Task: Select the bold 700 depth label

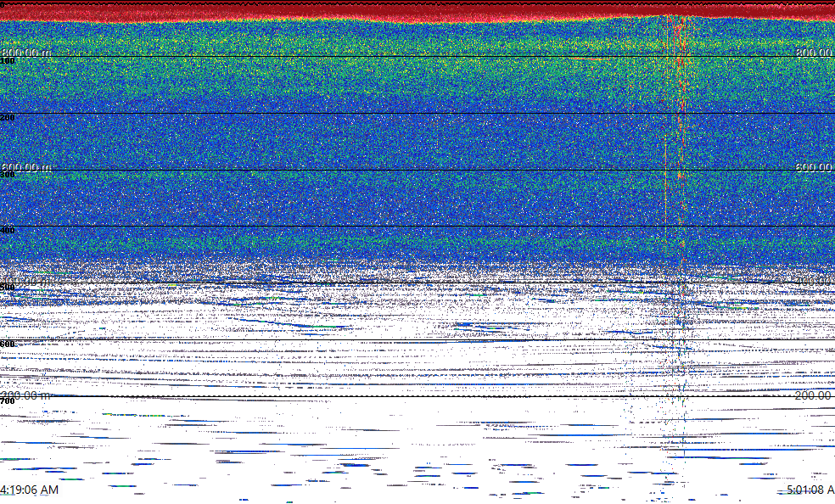Action: point(8,400)
